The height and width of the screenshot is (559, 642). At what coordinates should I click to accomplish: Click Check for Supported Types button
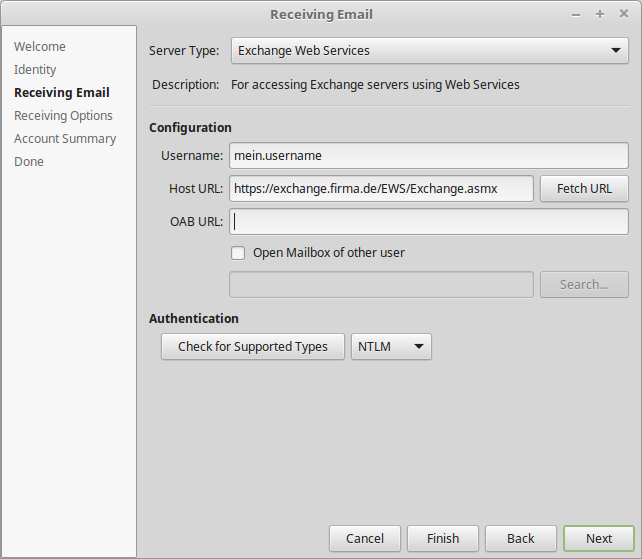[x=252, y=347]
